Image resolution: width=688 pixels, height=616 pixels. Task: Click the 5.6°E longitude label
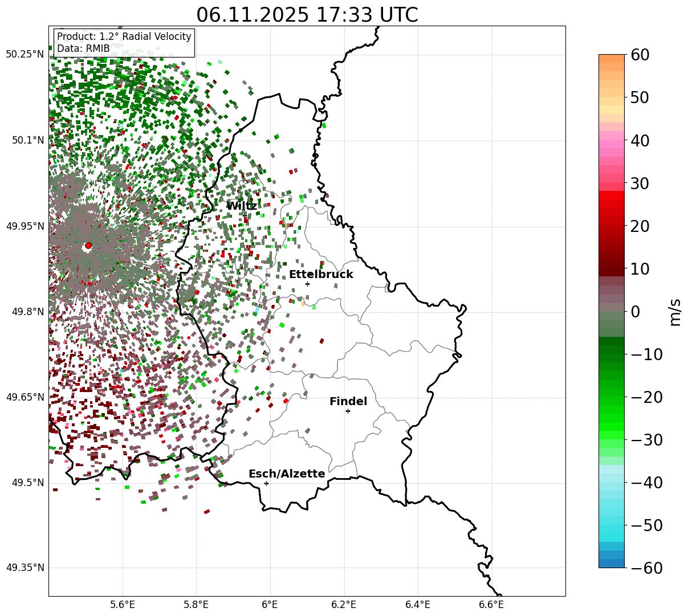tap(122, 605)
